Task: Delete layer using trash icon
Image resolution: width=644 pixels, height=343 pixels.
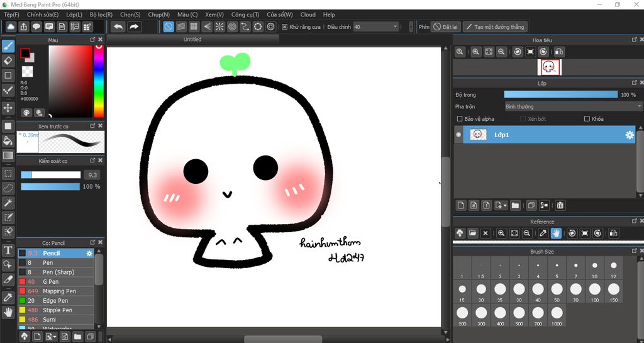Action: (560, 205)
